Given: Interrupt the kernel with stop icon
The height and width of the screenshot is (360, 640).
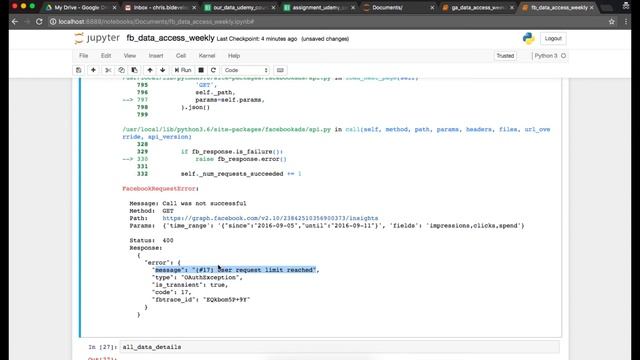Looking at the screenshot, I should 201,70.
